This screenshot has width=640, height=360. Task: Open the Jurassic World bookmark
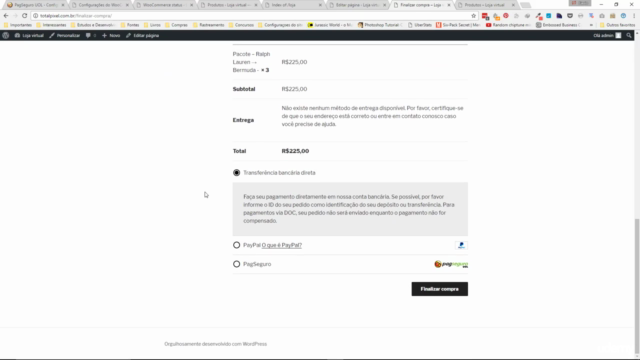pos(330,25)
